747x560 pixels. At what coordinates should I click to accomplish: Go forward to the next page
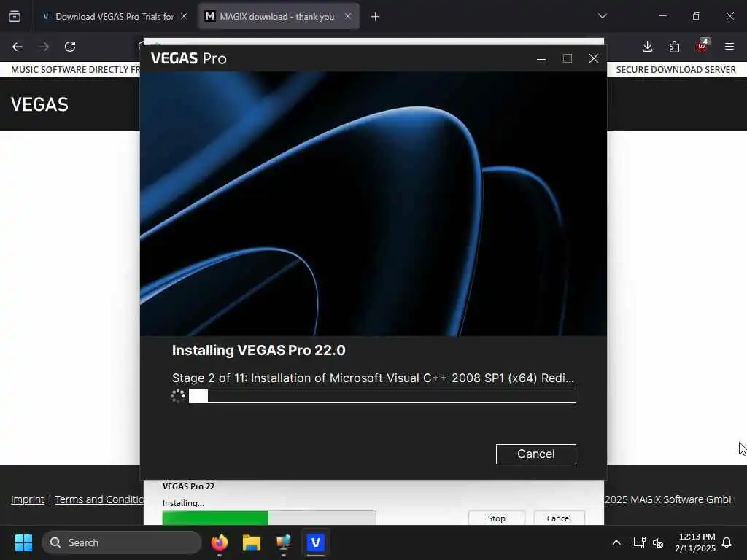point(44,47)
